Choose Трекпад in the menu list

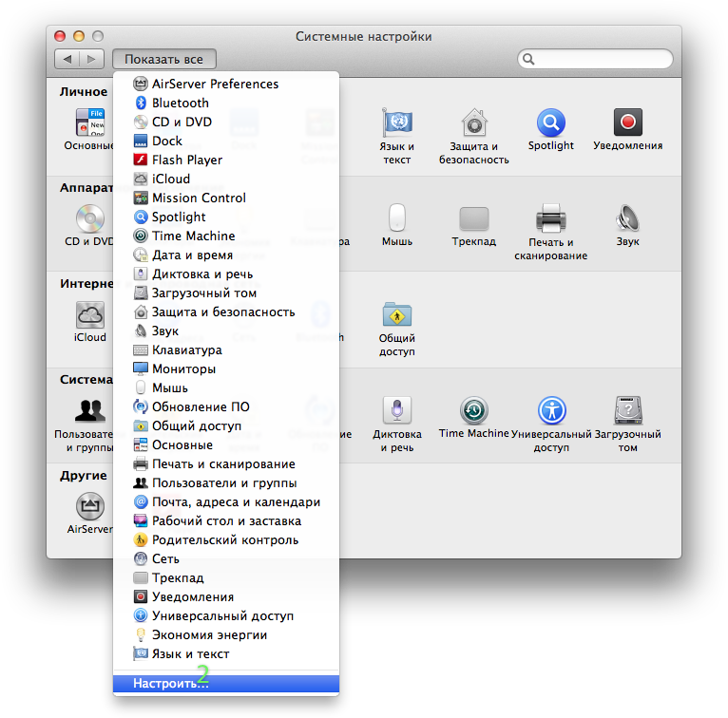click(x=226, y=578)
